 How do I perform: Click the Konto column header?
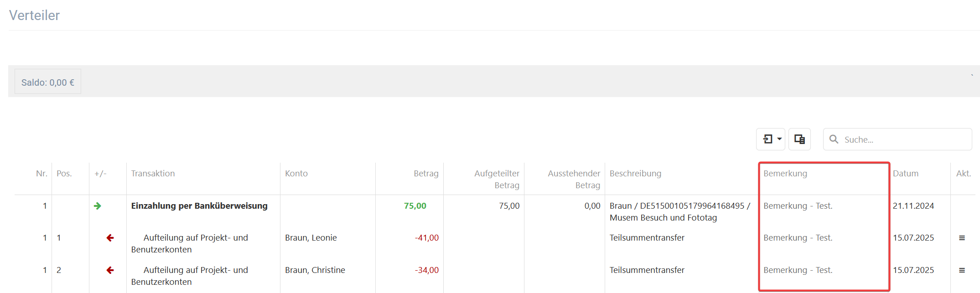(296, 174)
